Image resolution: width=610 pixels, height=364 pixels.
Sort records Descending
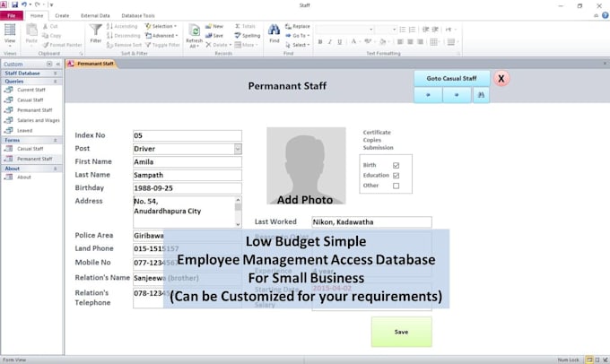tap(123, 35)
